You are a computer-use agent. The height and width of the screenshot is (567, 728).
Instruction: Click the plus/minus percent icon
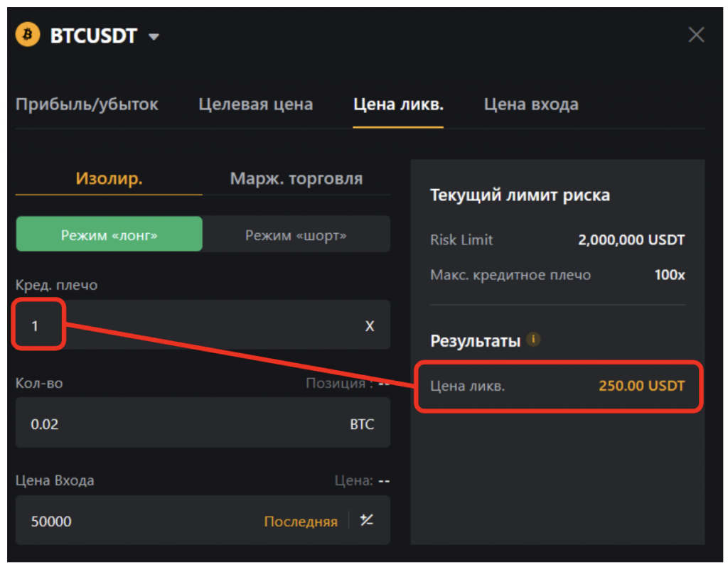point(367,520)
